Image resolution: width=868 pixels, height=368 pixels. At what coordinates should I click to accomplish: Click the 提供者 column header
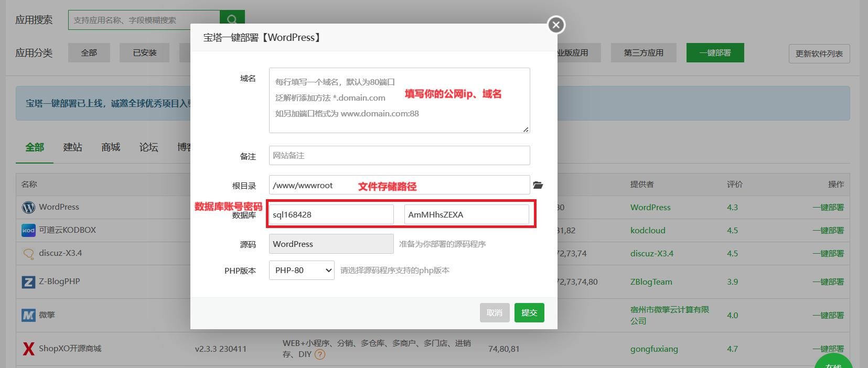point(642,185)
